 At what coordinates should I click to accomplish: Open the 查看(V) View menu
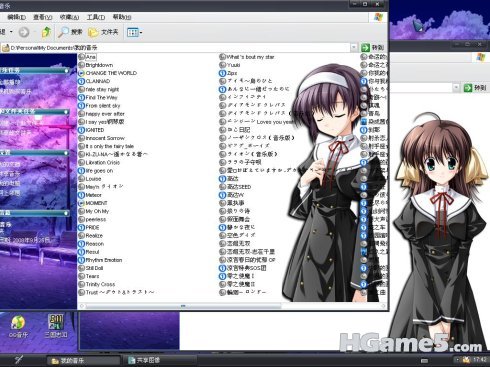tap(42, 17)
